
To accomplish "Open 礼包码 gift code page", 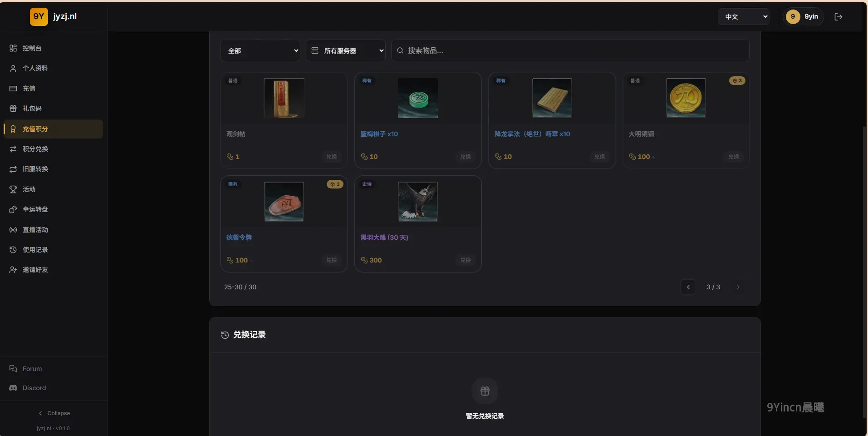I will point(53,109).
